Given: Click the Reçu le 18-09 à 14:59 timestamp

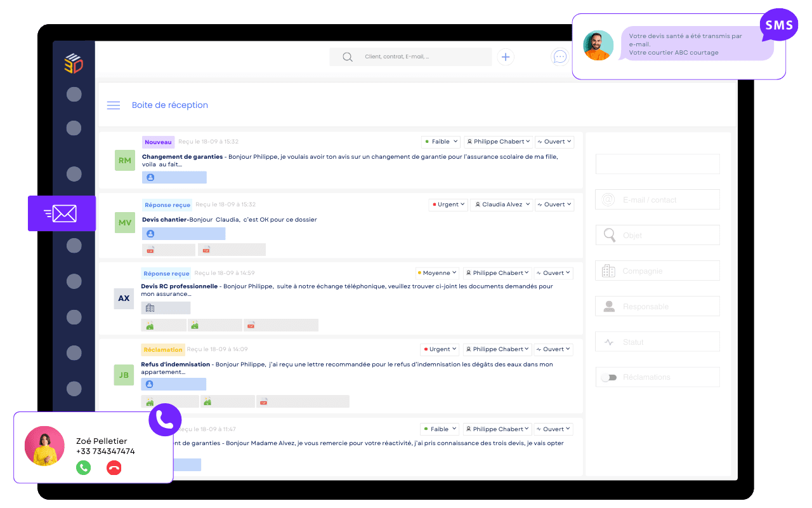Looking at the screenshot, I should 225,273.
